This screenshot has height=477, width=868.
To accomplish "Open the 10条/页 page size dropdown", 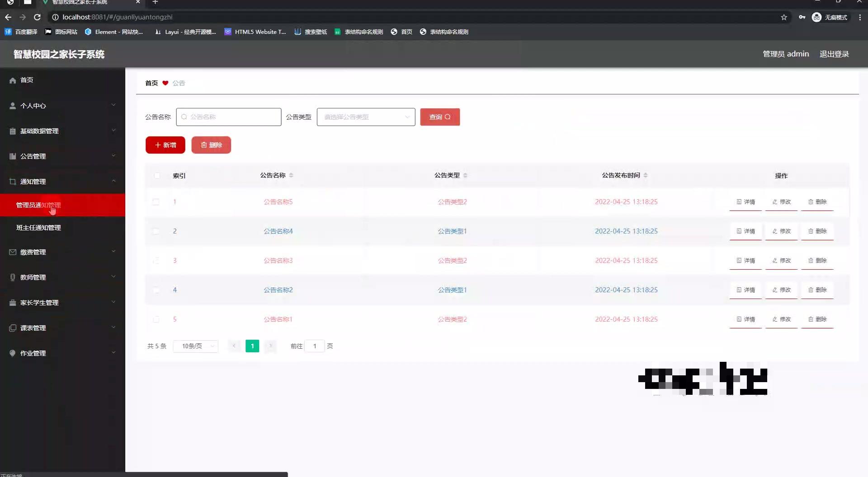I will 196,346.
